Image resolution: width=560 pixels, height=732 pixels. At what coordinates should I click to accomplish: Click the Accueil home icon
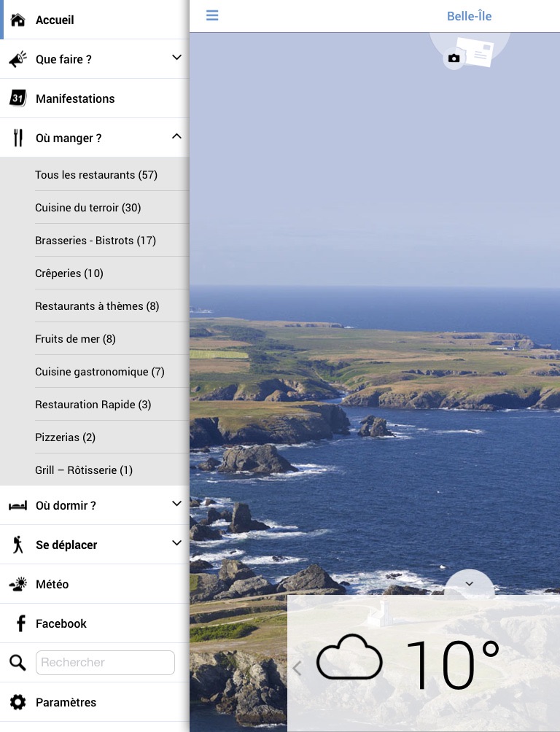[x=18, y=20]
